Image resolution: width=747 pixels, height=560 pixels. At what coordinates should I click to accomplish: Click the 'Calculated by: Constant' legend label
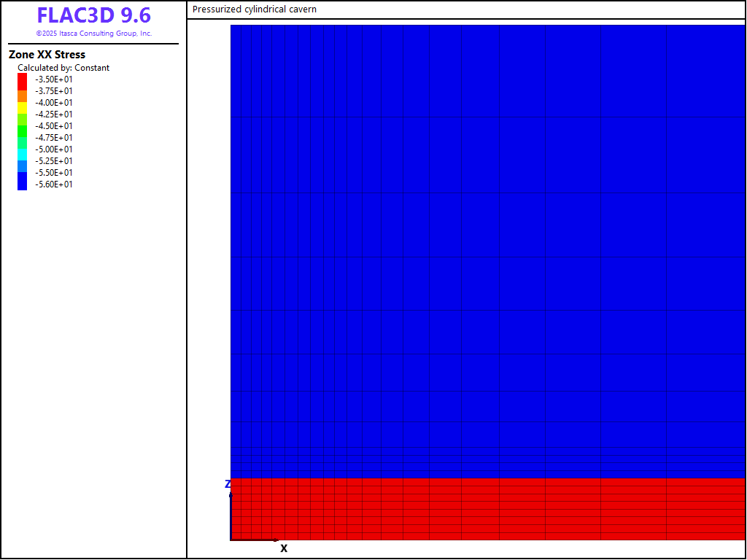click(63, 68)
